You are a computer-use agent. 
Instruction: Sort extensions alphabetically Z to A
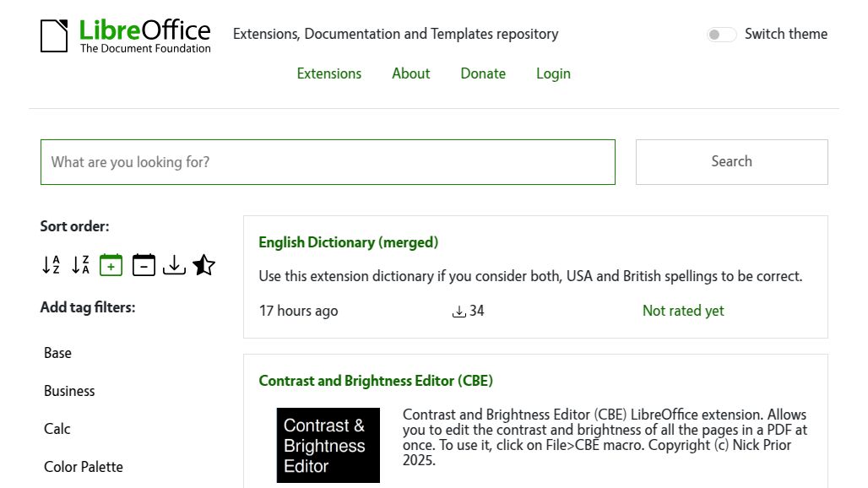[81, 265]
